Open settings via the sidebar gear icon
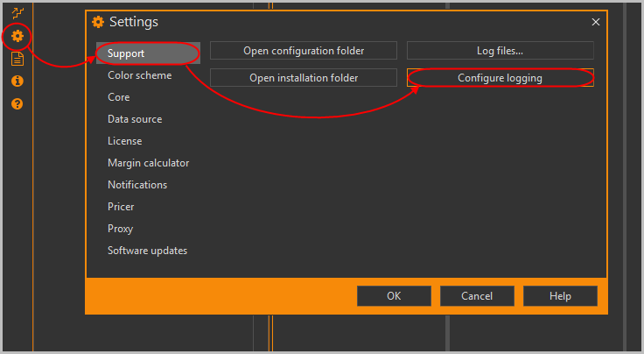This screenshot has width=644, height=354. pos(17,36)
